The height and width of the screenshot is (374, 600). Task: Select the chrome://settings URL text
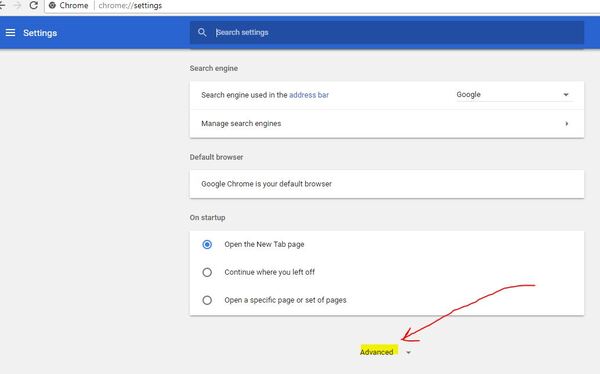(130, 5)
